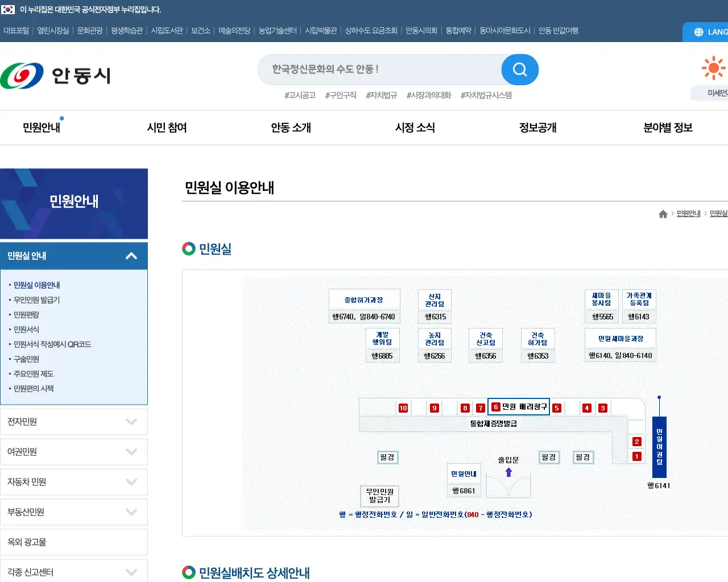The image size is (728, 582).
Task: Expand the 각종 신고센터 sidebar menu
Action: (74, 571)
